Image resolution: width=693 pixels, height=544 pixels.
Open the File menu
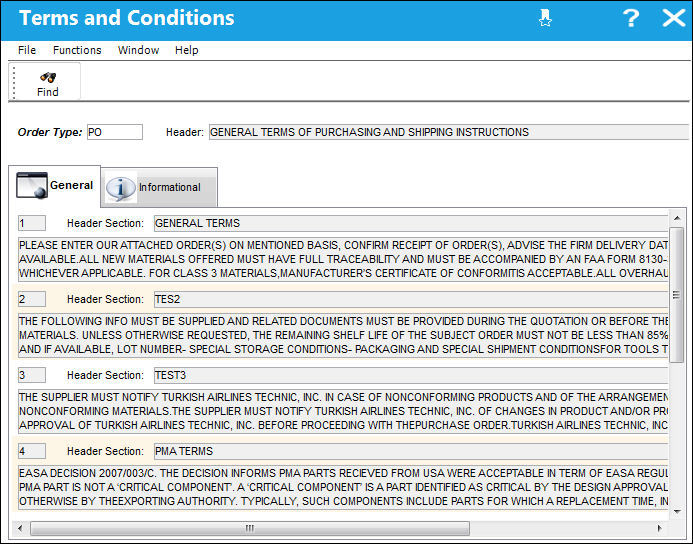[27, 50]
